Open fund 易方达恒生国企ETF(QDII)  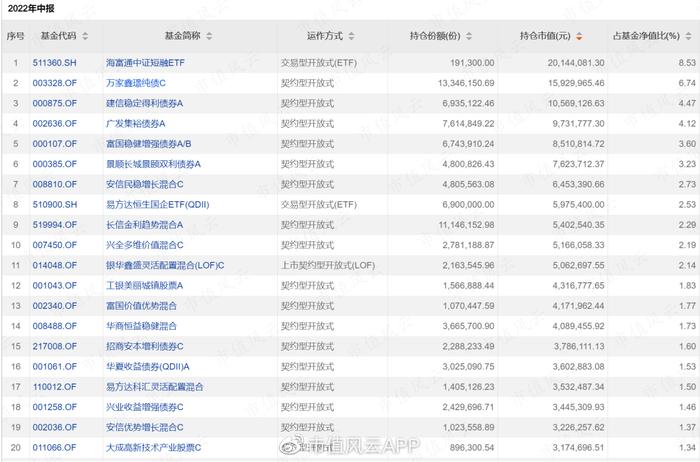point(158,204)
